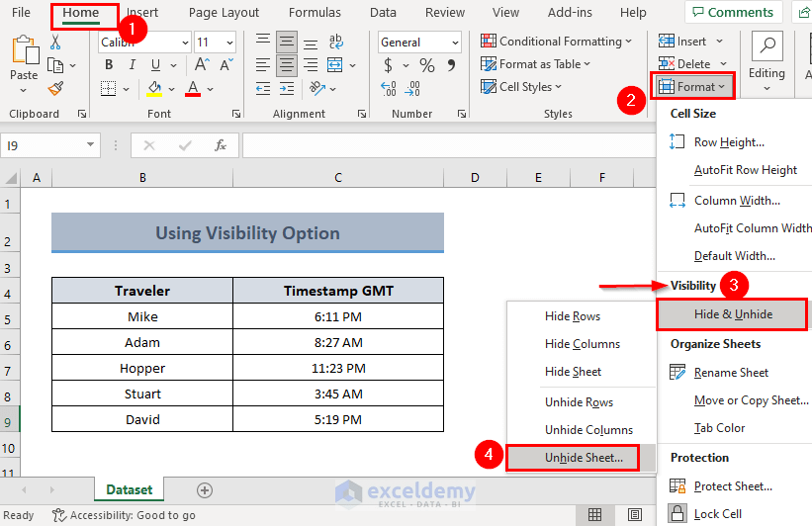Image resolution: width=812 pixels, height=526 pixels.
Task: Click the Borders icon
Action: click(108, 89)
